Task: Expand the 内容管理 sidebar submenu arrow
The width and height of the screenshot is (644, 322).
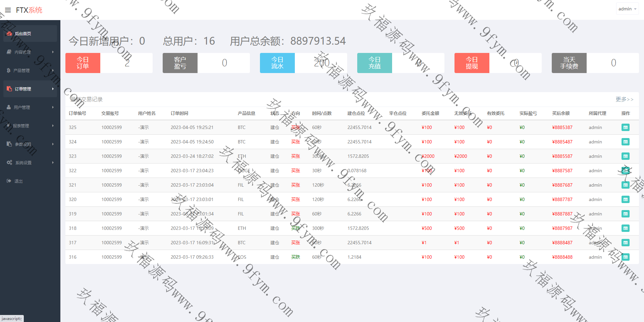Action: (53, 52)
